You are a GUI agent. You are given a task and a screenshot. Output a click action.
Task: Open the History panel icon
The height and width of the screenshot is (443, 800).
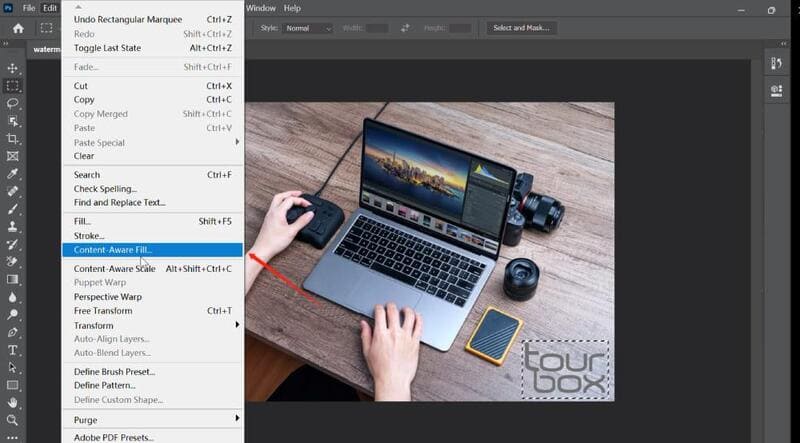pos(777,63)
